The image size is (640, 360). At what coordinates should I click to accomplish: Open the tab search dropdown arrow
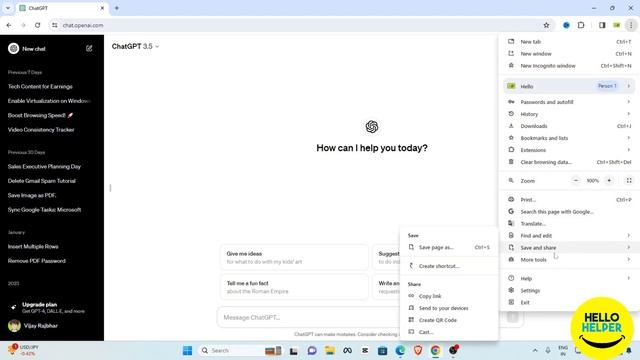point(8,8)
